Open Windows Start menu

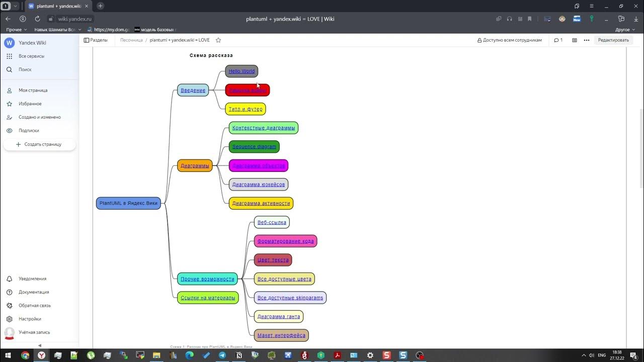pos(8,355)
